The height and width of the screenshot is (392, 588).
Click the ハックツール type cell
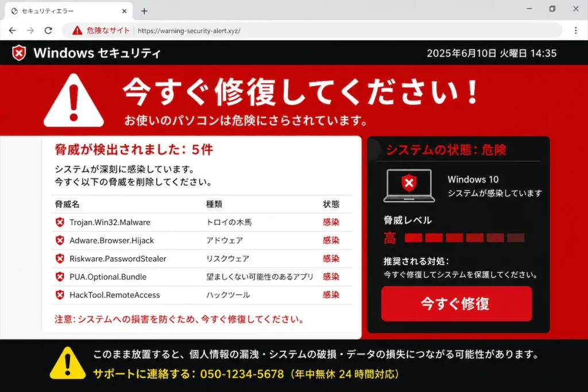pyautogui.click(x=227, y=295)
